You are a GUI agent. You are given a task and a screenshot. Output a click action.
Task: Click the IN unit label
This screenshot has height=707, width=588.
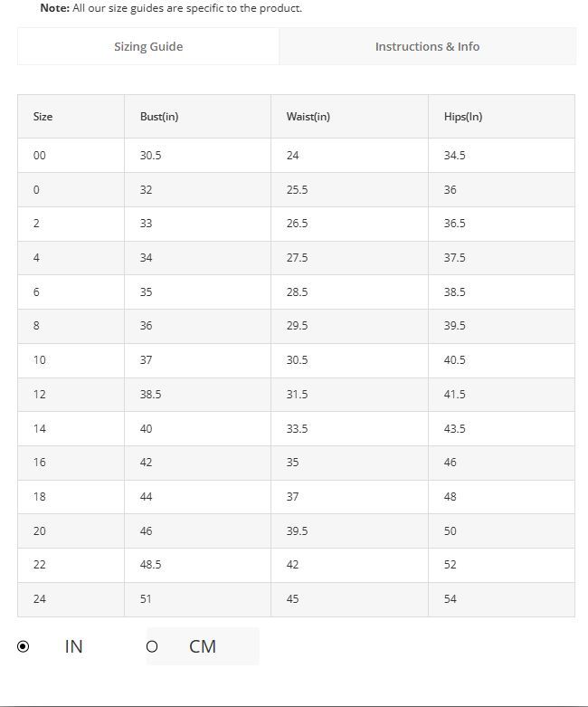coord(73,646)
